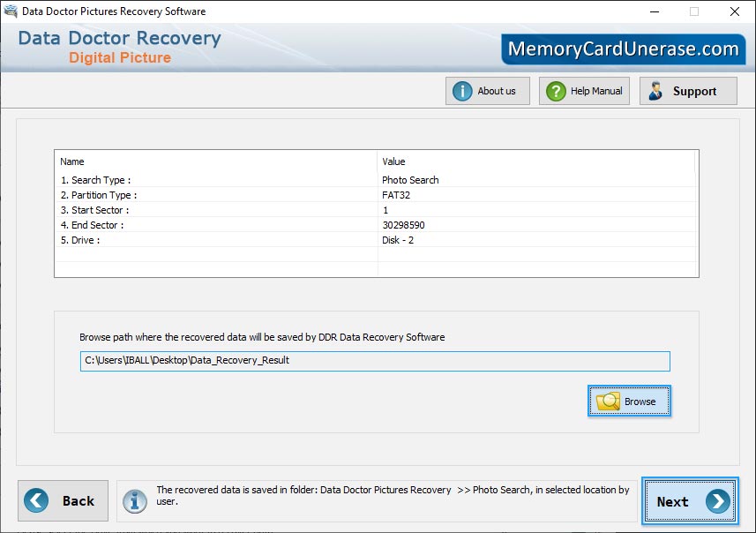Click the 'Digital Picture' subtitle

pos(120,58)
